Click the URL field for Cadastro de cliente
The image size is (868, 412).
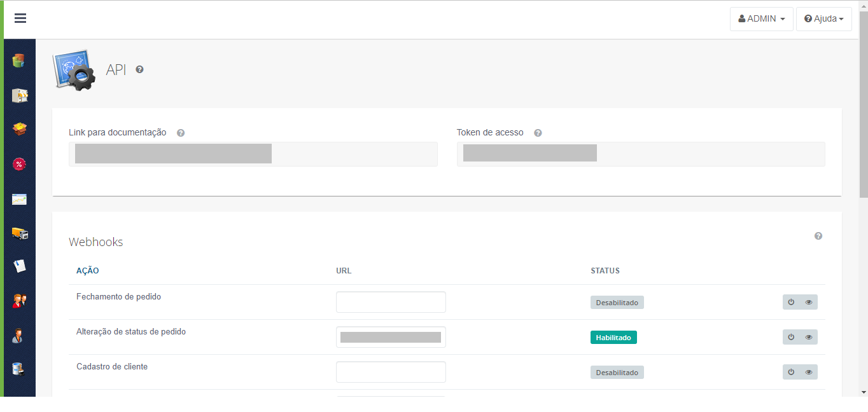pyautogui.click(x=391, y=372)
